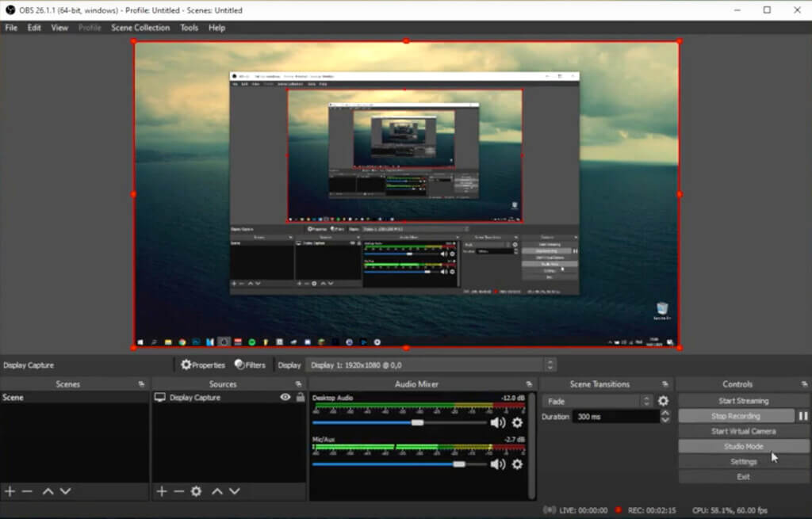
Task: Move source up in Sources panel
Action: (217, 491)
